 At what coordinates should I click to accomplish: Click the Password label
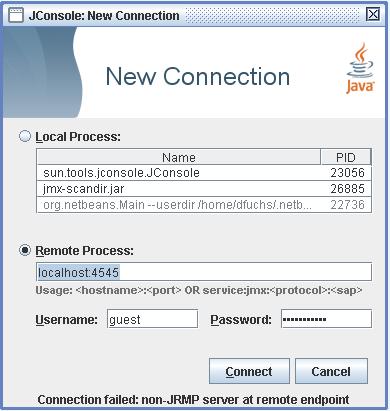click(x=241, y=320)
